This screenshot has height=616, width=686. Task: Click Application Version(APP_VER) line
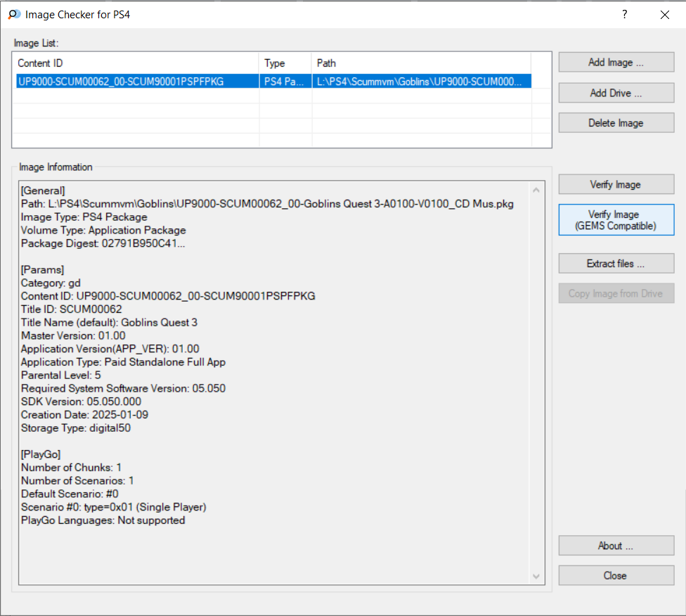110,349
